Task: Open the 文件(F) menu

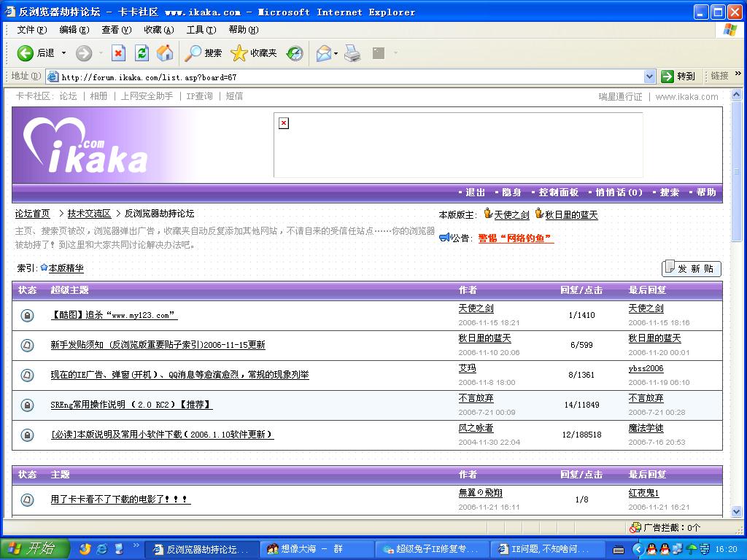Action: [32, 29]
